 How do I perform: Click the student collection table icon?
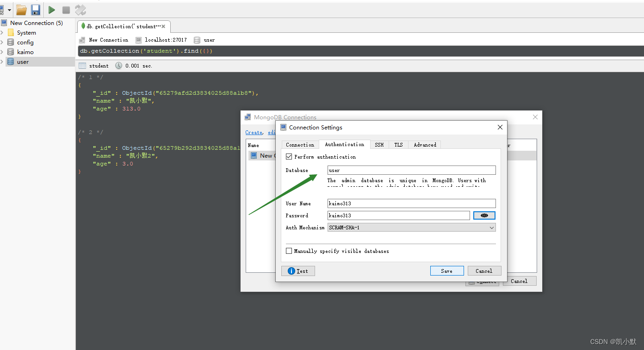pos(82,66)
